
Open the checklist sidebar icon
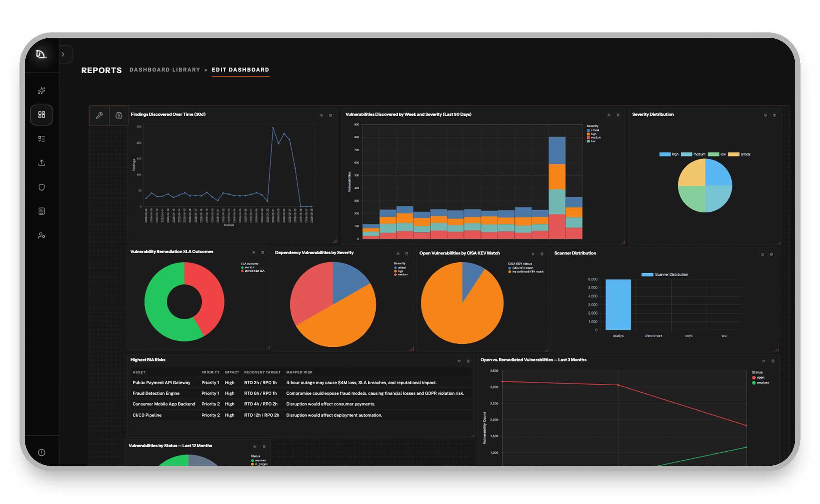tap(41, 139)
